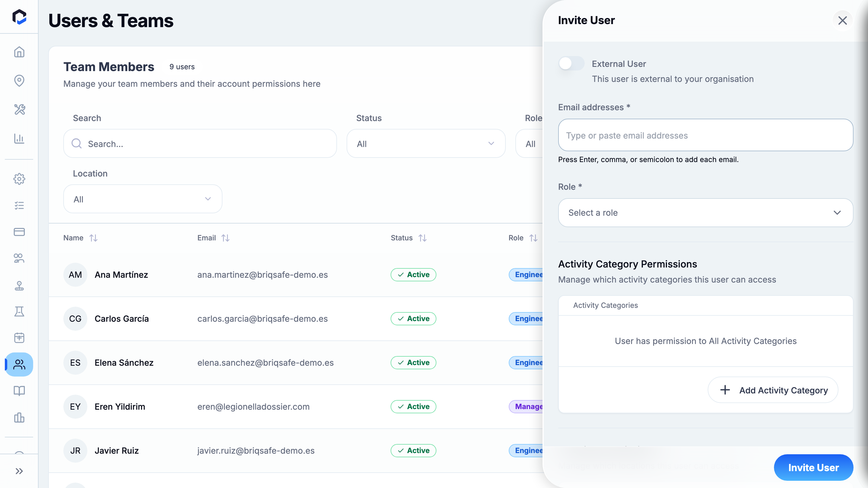This screenshot has height=488, width=868.
Task: Click Add Activity Category button
Action: 773,390
